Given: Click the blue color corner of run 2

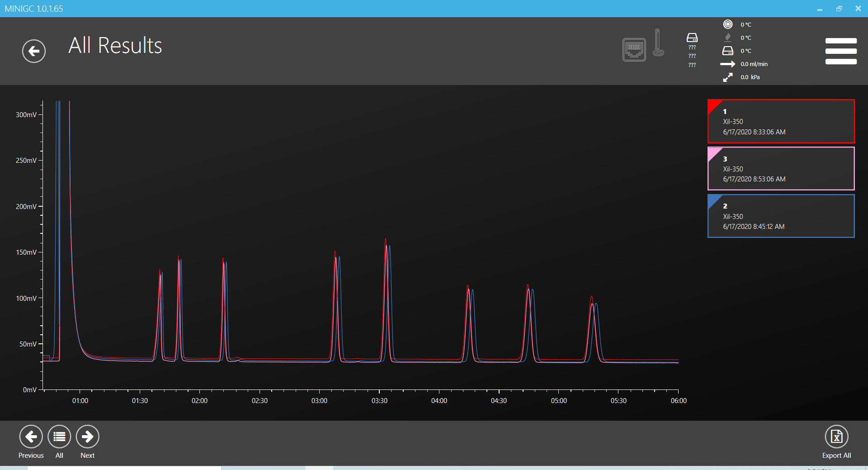Looking at the screenshot, I should point(713,200).
